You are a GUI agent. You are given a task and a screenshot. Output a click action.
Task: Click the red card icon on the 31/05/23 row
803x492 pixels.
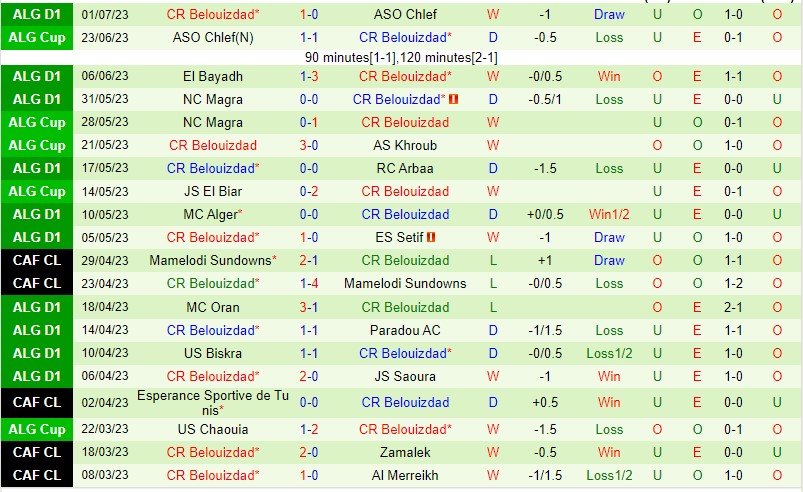[453, 100]
